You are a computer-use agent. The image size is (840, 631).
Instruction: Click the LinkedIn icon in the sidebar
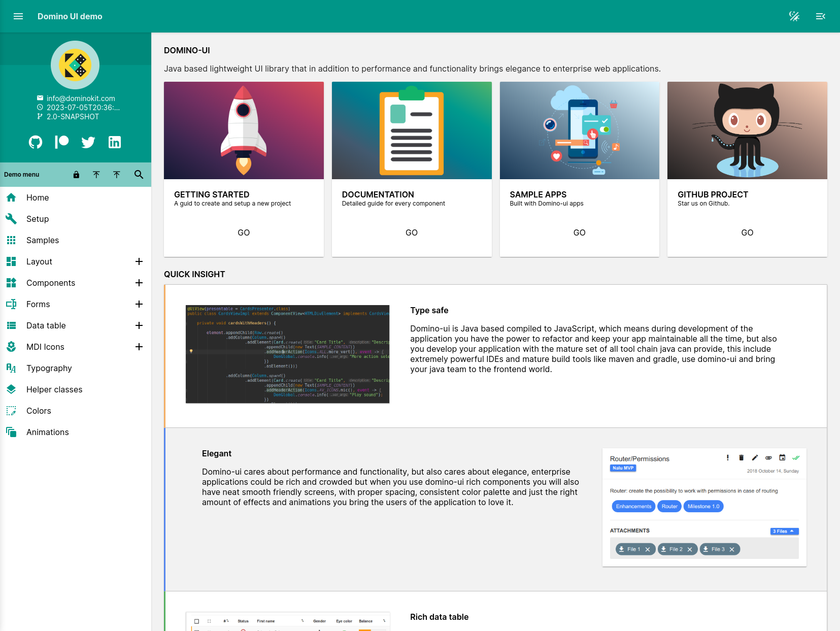115,142
